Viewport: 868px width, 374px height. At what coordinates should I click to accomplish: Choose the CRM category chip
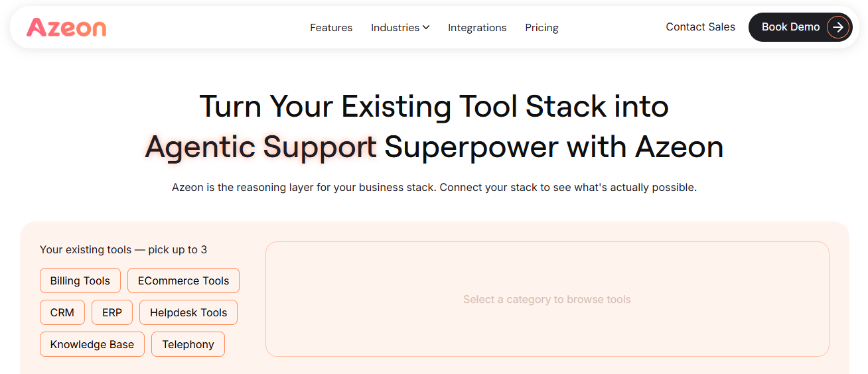[62, 312]
